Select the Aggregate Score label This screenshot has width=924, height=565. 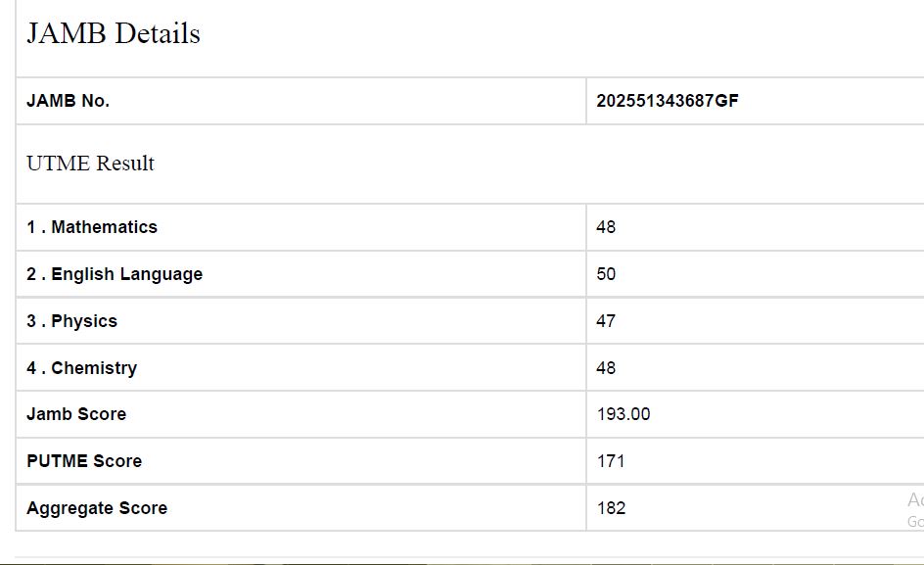click(x=97, y=508)
